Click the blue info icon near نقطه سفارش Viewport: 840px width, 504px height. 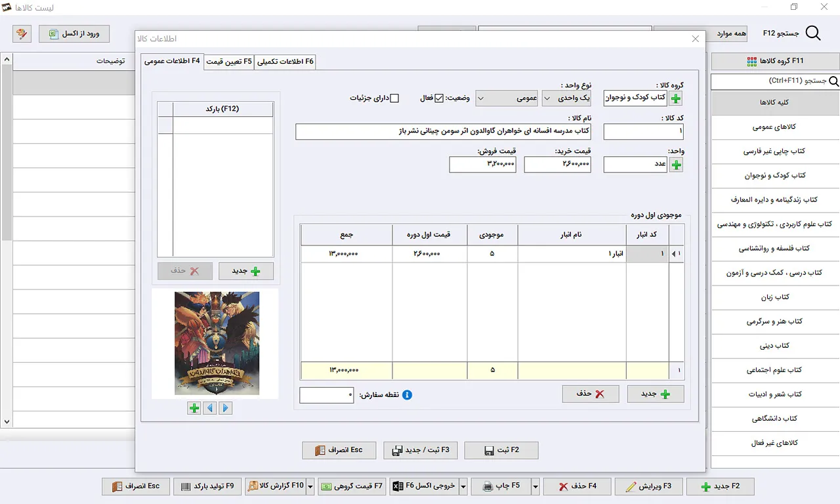point(407,395)
